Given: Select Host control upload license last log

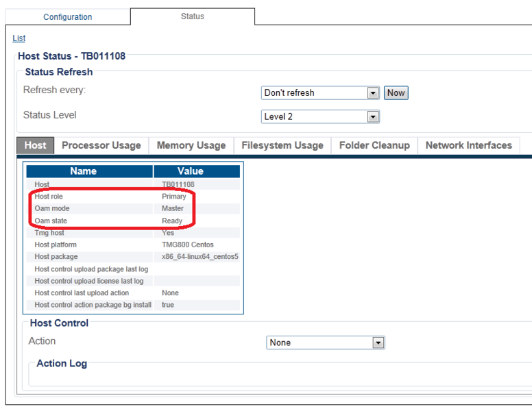Looking at the screenshot, I should click(89, 281).
